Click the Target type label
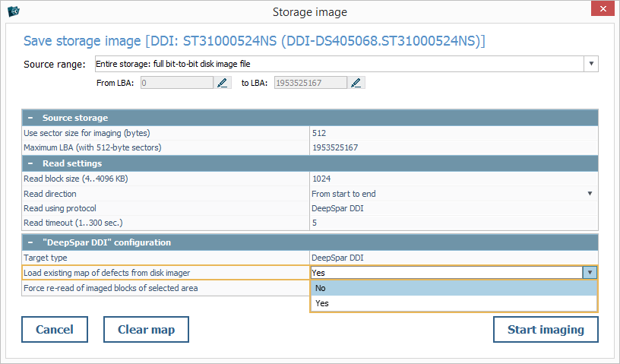The height and width of the screenshot is (364, 620). pyautogui.click(x=46, y=258)
